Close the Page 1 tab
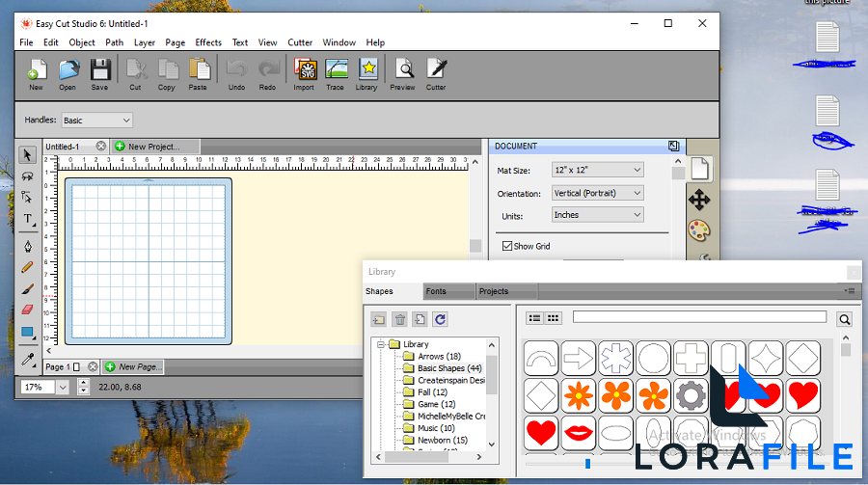 point(93,366)
